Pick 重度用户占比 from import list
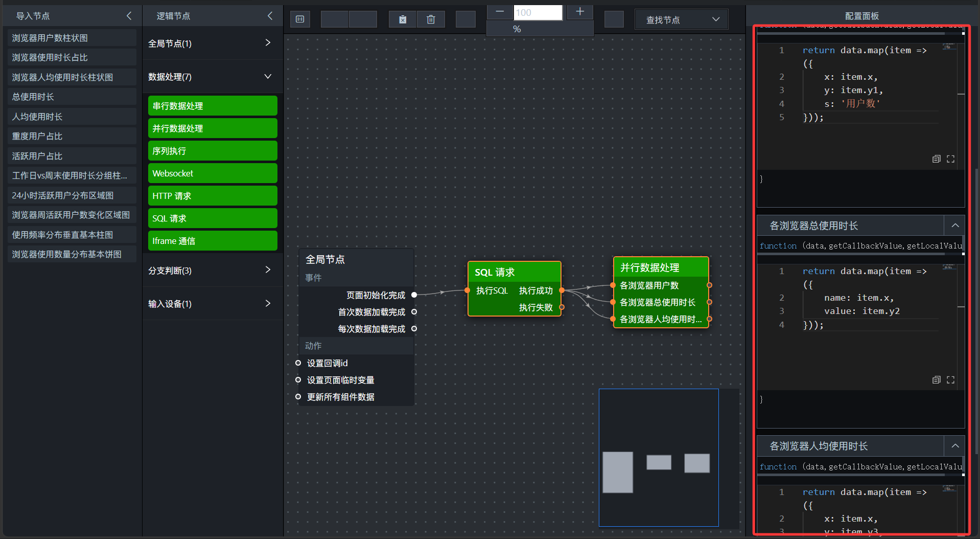 pos(72,136)
